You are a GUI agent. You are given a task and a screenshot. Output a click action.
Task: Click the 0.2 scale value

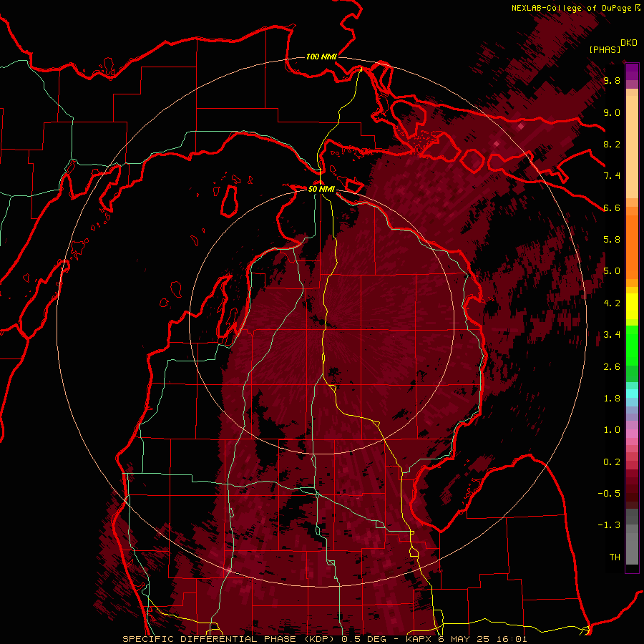pos(612,462)
